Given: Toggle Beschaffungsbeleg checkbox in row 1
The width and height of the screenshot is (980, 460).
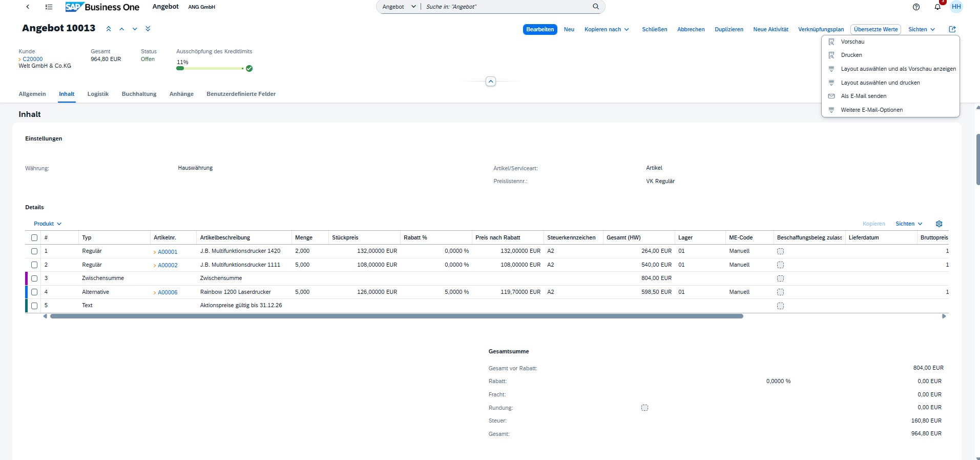Looking at the screenshot, I should point(780,251).
